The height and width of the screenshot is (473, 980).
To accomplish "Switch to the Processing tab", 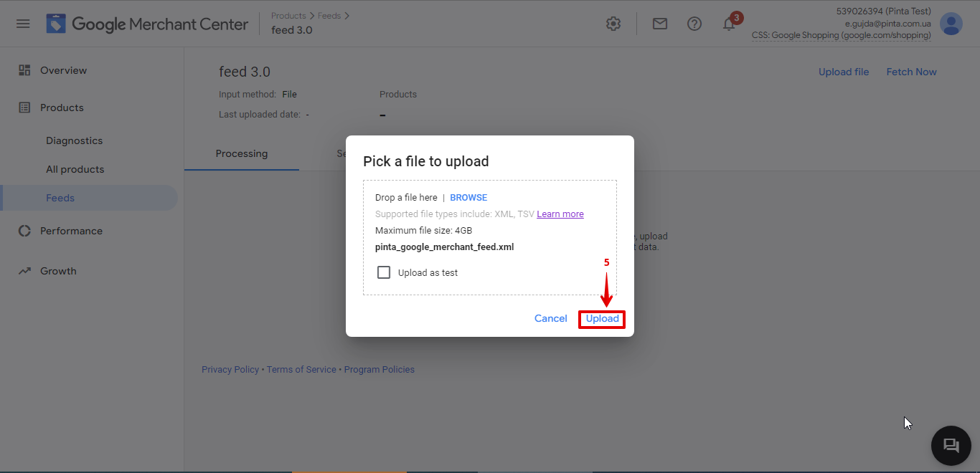I will (242, 153).
